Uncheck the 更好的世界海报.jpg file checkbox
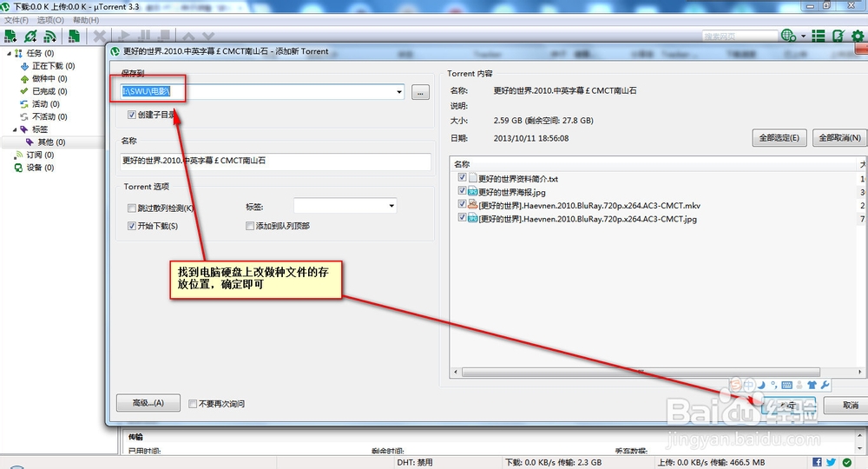Image resolution: width=868 pixels, height=469 pixels. [463, 190]
